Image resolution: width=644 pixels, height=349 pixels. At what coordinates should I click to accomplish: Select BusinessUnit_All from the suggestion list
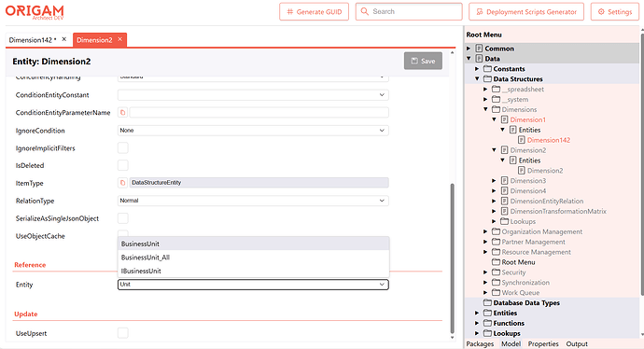click(254, 258)
